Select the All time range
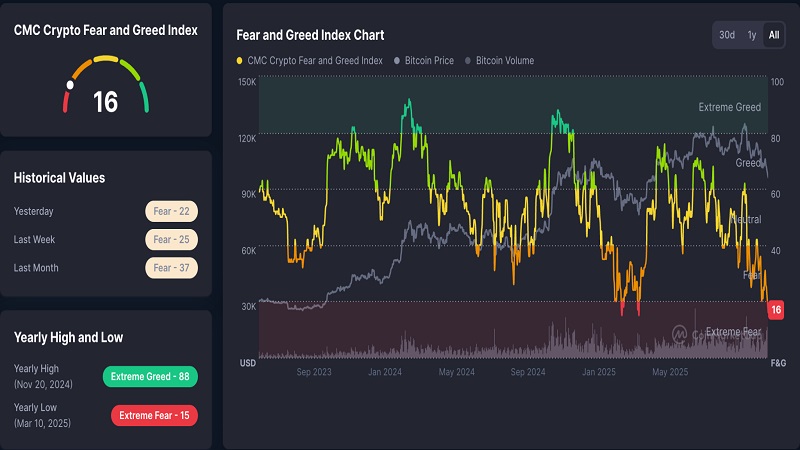This screenshot has width=800, height=450. coord(773,35)
